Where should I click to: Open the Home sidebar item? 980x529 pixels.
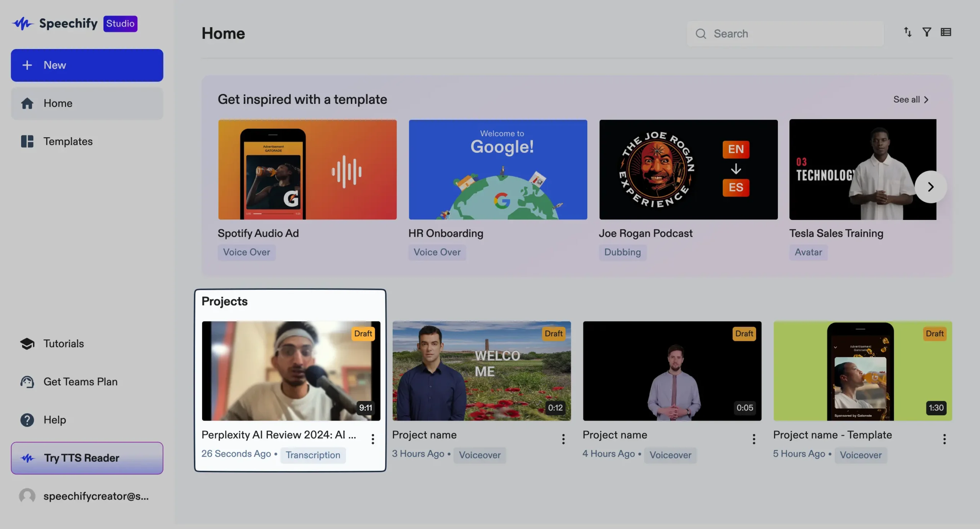(x=87, y=103)
